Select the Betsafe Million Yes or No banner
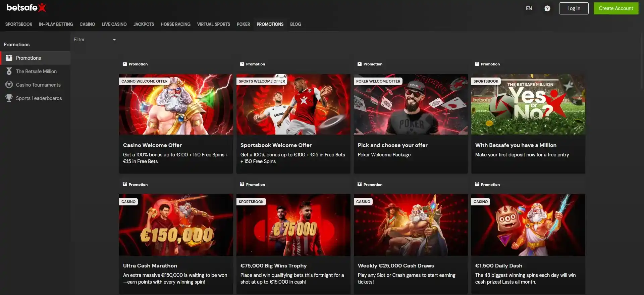 528,104
